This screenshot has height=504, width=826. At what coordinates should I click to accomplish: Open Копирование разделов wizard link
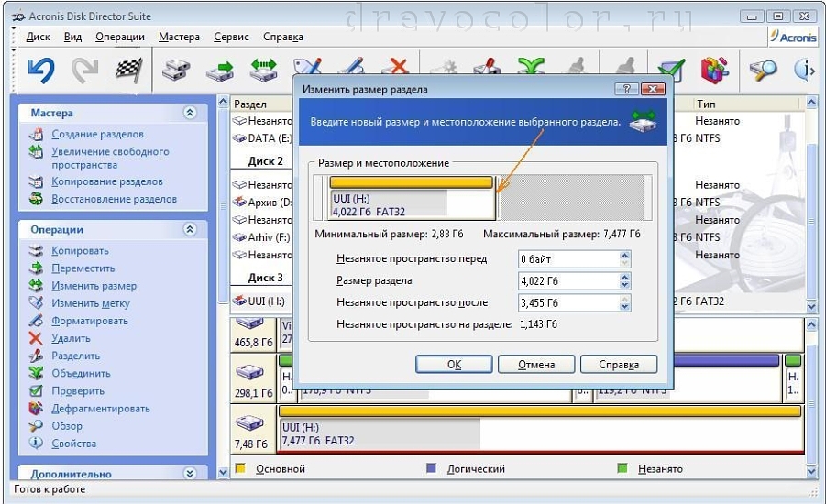coord(107,181)
